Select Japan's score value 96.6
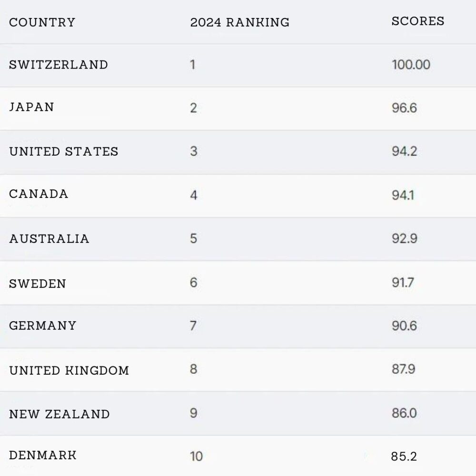Viewport: 476px width, 476px height. [x=404, y=108]
